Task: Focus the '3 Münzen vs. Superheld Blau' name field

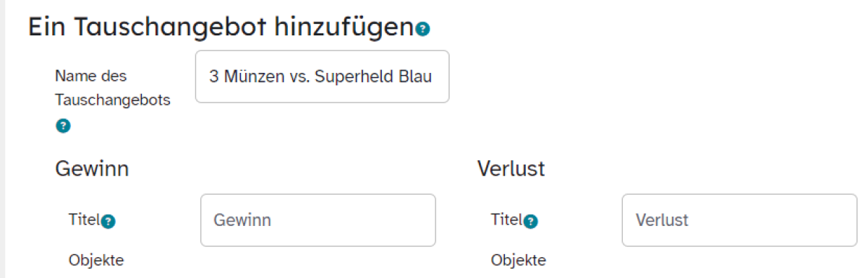Action: 322,77
